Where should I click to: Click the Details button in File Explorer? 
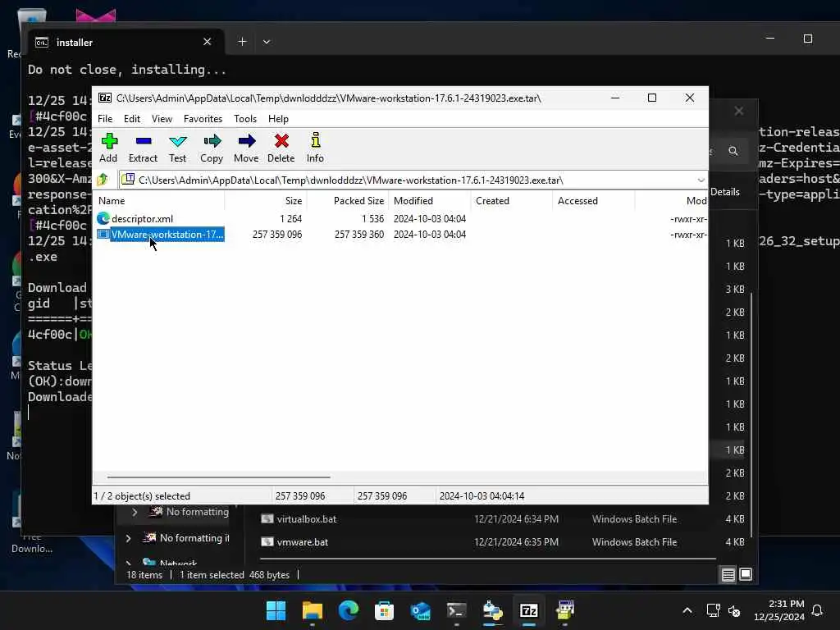[725, 192]
